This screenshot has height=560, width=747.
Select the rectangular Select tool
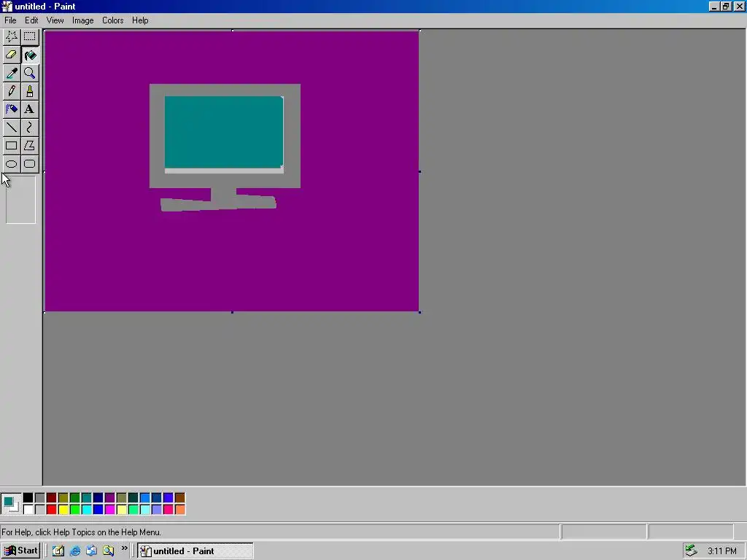pos(29,36)
